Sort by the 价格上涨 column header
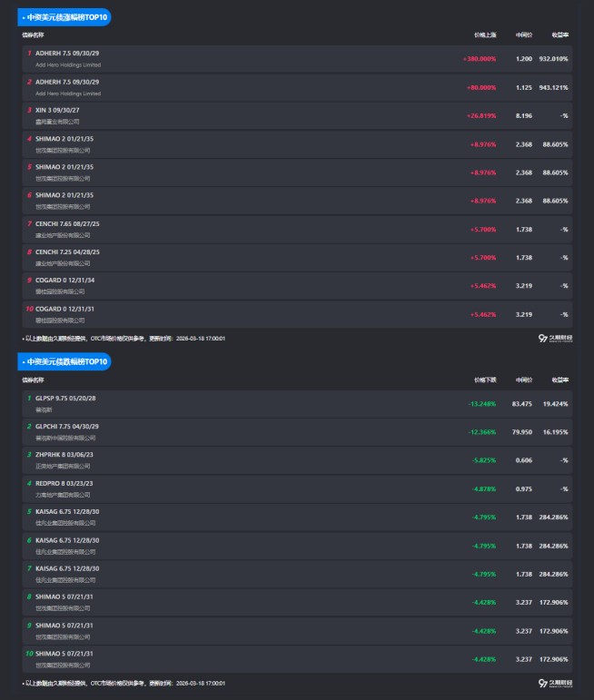 click(x=485, y=35)
